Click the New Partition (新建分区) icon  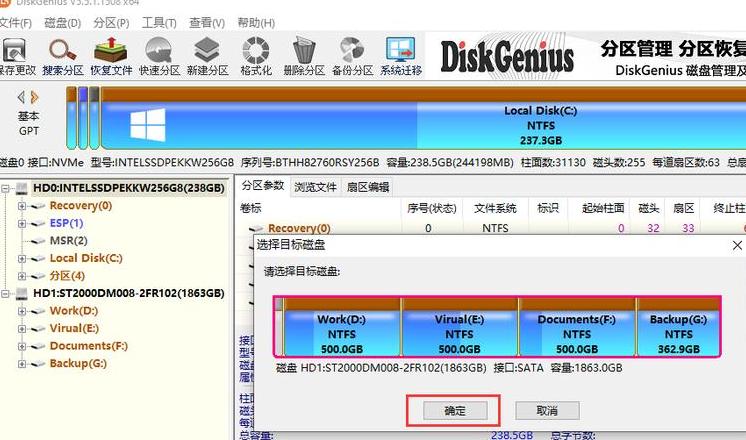coord(207,51)
